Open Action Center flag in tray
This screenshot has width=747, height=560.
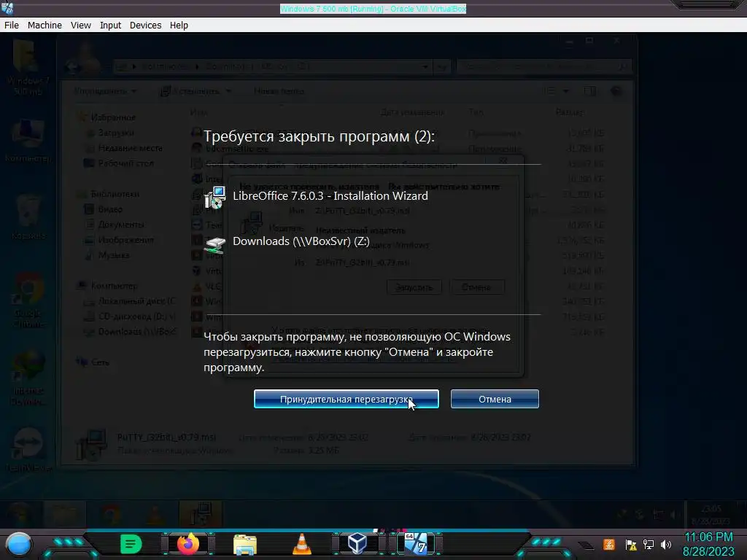pos(631,545)
